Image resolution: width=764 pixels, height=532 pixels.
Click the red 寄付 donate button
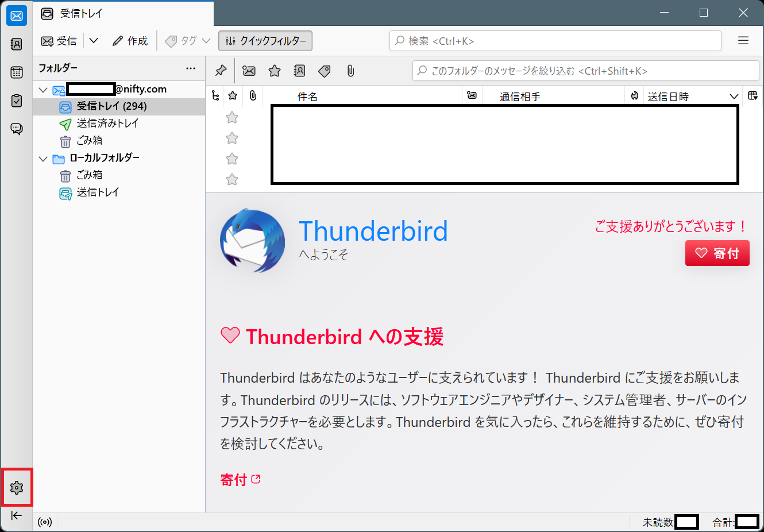coord(717,253)
